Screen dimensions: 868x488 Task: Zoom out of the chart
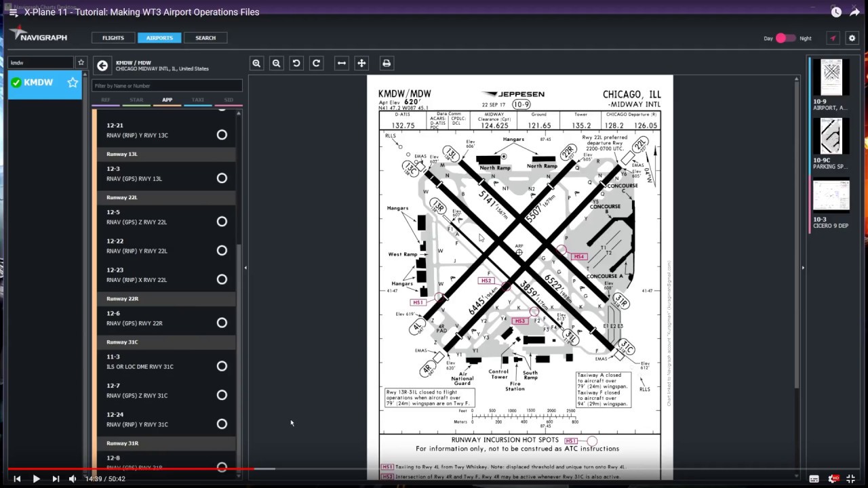(276, 63)
